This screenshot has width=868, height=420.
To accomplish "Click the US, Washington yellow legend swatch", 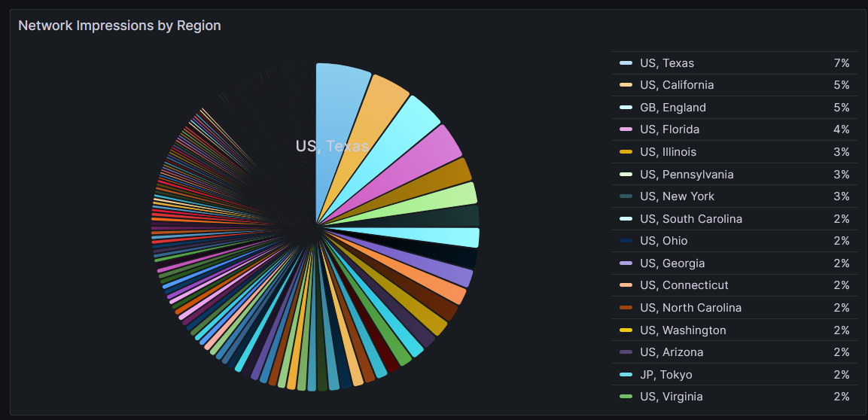I will click(x=626, y=330).
